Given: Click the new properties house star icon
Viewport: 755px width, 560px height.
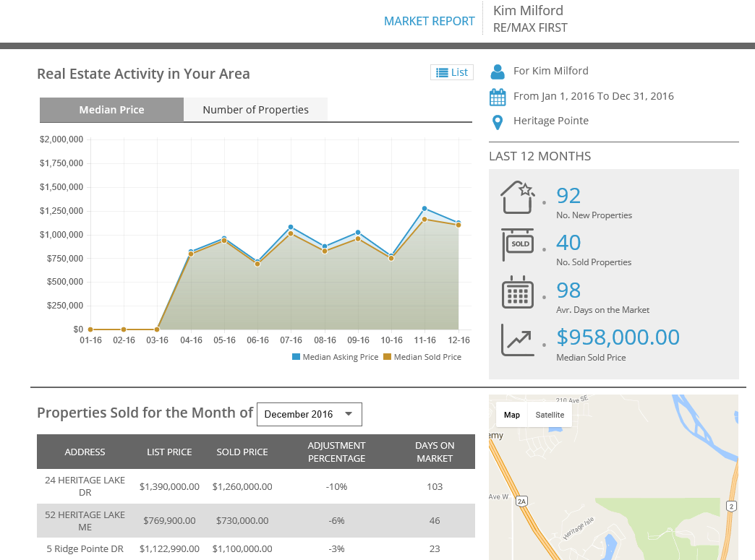Looking at the screenshot, I should [517, 197].
